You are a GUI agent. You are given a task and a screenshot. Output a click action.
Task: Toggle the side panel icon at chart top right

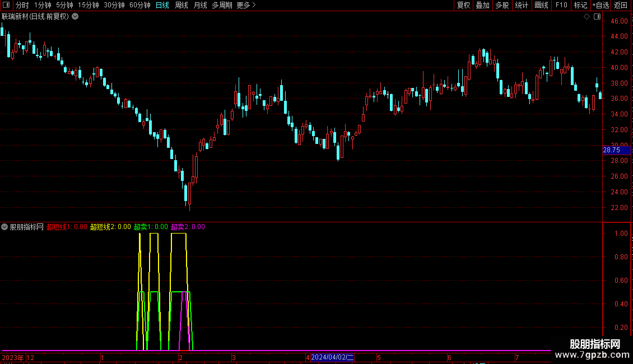coord(597,17)
